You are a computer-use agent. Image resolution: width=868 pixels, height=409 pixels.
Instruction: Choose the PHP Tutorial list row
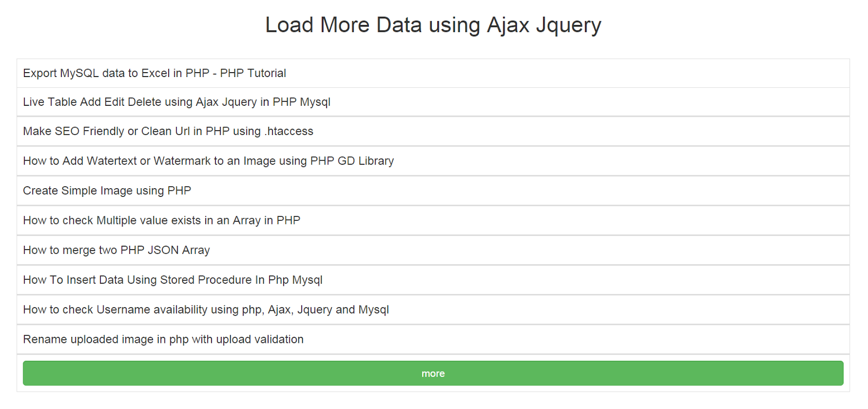(x=155, y=73)
